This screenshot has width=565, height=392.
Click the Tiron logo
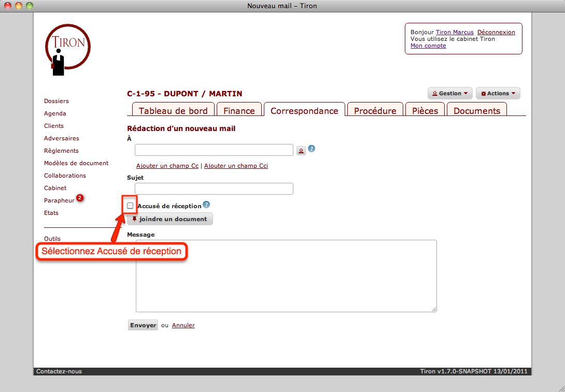point(68,49)
